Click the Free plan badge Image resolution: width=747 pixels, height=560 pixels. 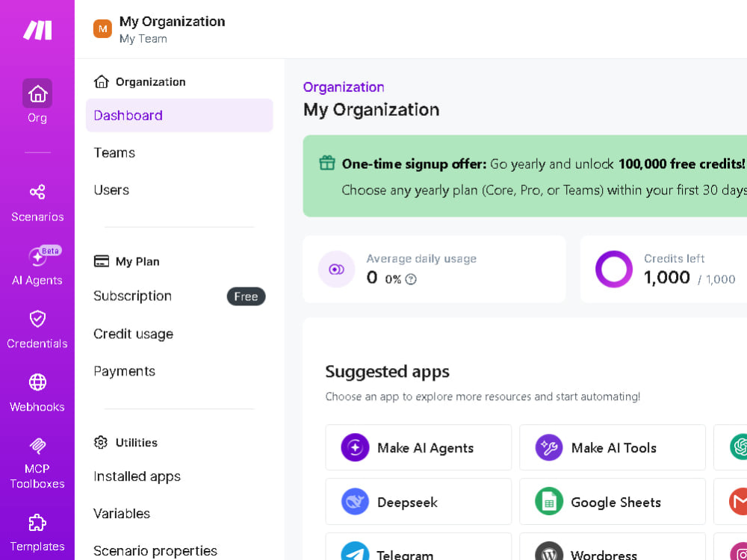point(246,296)
